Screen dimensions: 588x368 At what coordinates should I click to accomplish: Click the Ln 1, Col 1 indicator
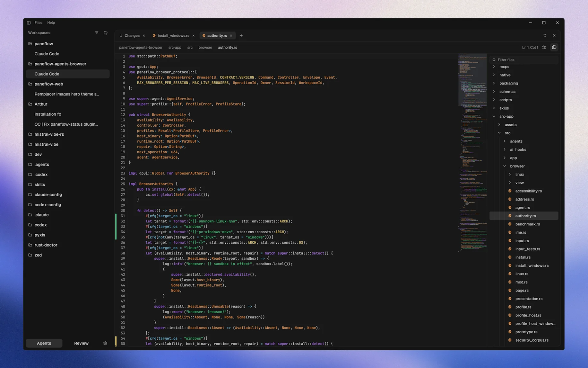(530, 48)
